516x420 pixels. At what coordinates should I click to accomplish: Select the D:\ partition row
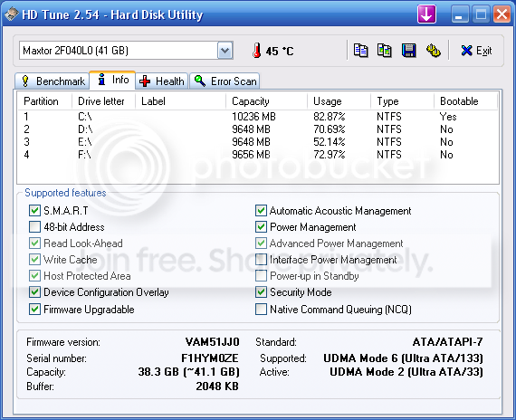pyautogui.click(x=258, y=129)
